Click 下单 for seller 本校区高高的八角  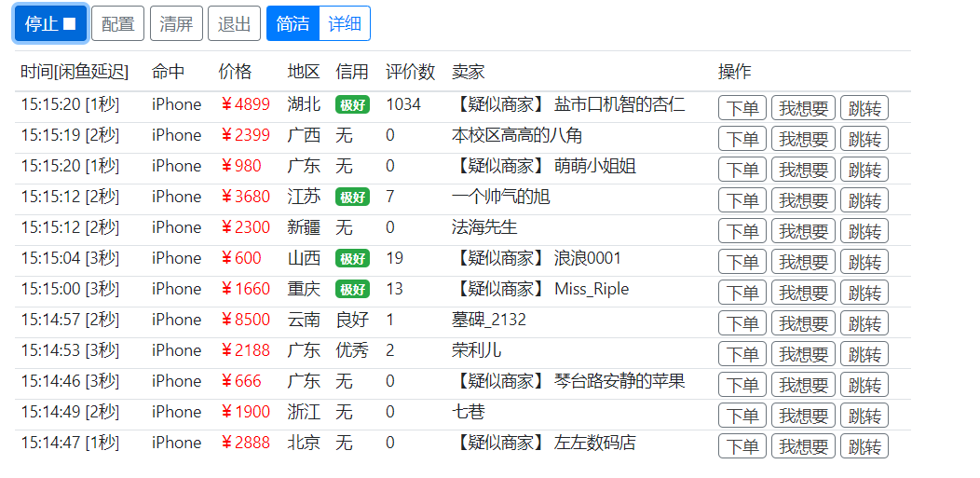pos(742,139)
